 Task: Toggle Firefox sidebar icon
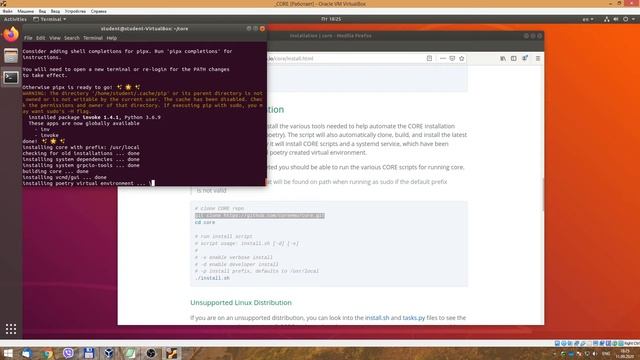click(513, 58)
